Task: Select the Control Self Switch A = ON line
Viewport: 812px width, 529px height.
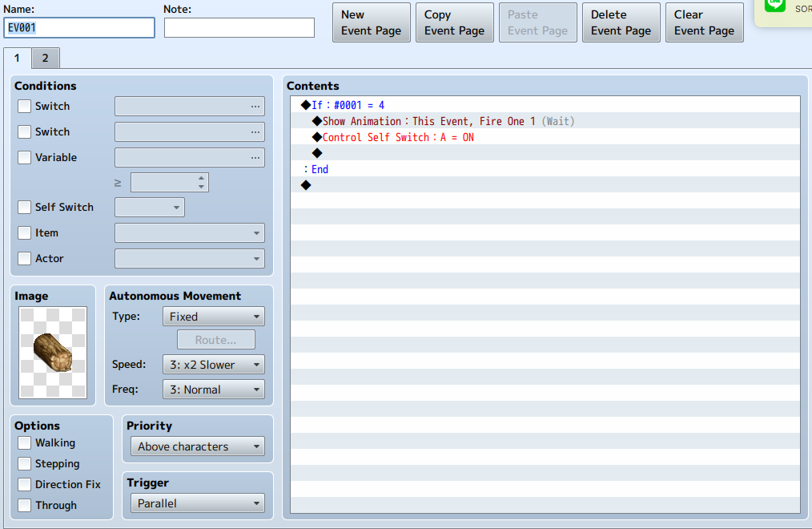Action: [545, 137]
